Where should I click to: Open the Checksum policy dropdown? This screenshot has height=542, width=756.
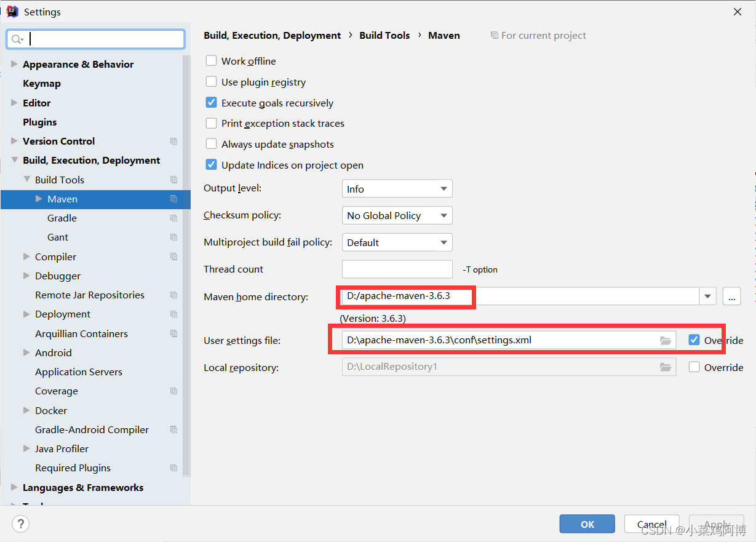397,215
